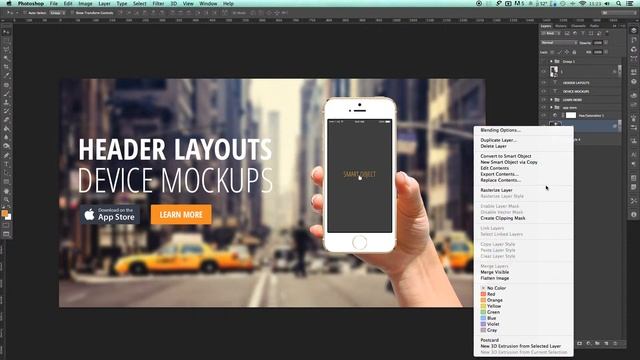Select the Dodge tool
640x360 pixels.
pyautogui.click(x=6, y=146)
